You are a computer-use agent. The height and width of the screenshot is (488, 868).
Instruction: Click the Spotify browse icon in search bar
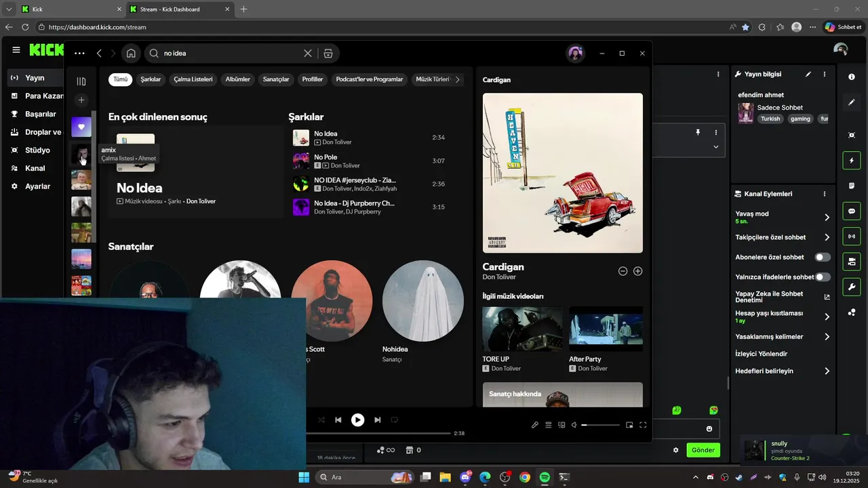(328, 54)
